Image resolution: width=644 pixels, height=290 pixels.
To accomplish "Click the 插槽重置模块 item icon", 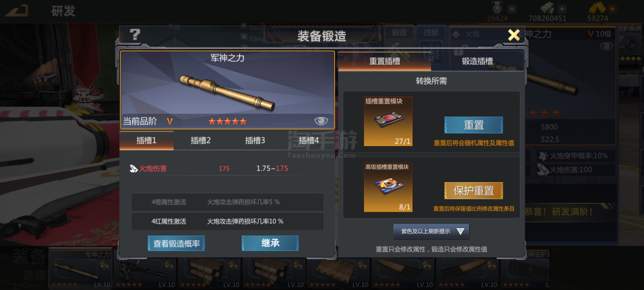I will click(388, 121).
